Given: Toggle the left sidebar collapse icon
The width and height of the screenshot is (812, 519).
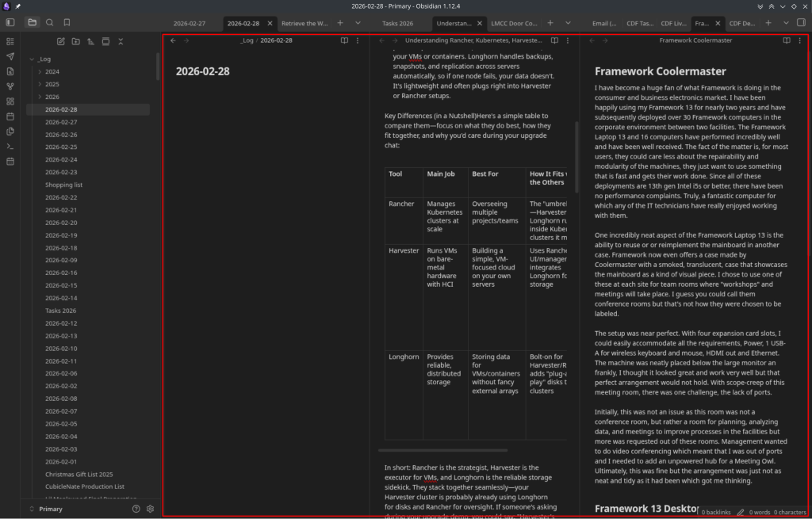Looking at the screenshot, I should (10, 22).
